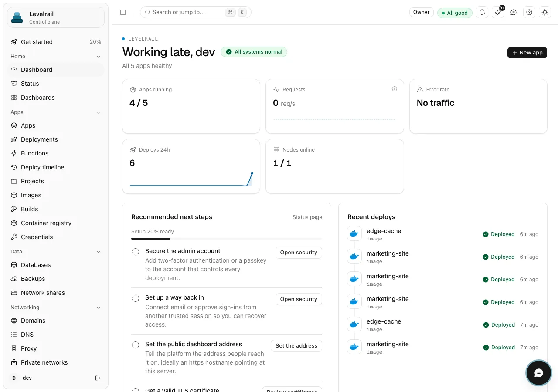Open the sparkle icon with 9+ badge
This screenshot has height=392, width=558.
[x=498, y=12]
